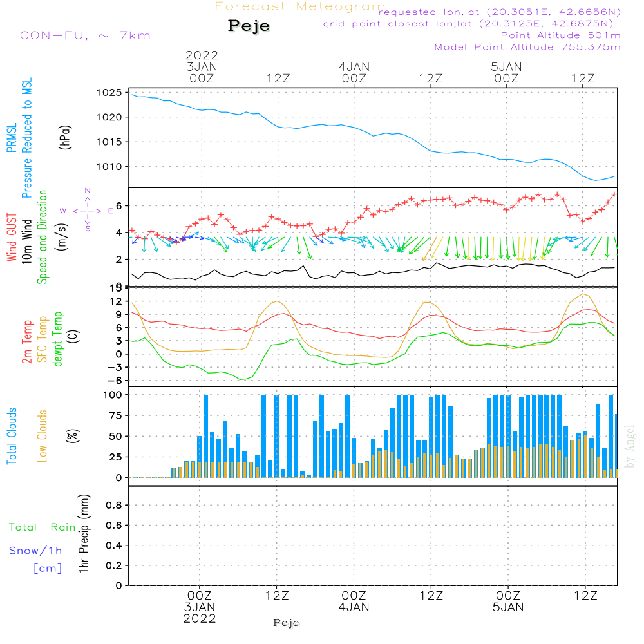The image size is (644, 644).
Task: Select 'Point Altitude 501m' text
Action: pos(561,35)
